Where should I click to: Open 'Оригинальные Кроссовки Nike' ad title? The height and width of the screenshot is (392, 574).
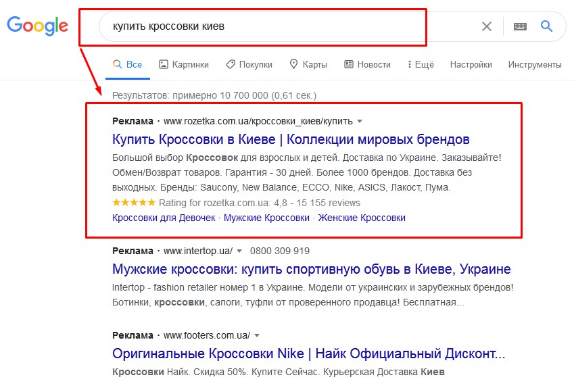(308, 353)
